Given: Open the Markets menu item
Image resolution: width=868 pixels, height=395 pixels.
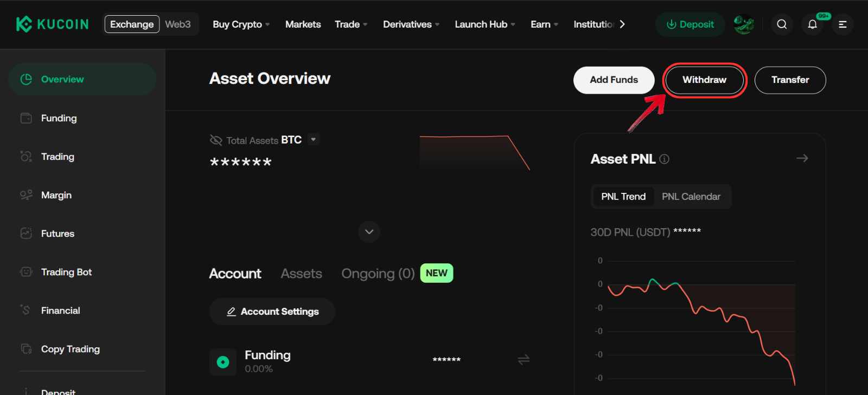Looking at the screenshot, I should coord(303,24).
